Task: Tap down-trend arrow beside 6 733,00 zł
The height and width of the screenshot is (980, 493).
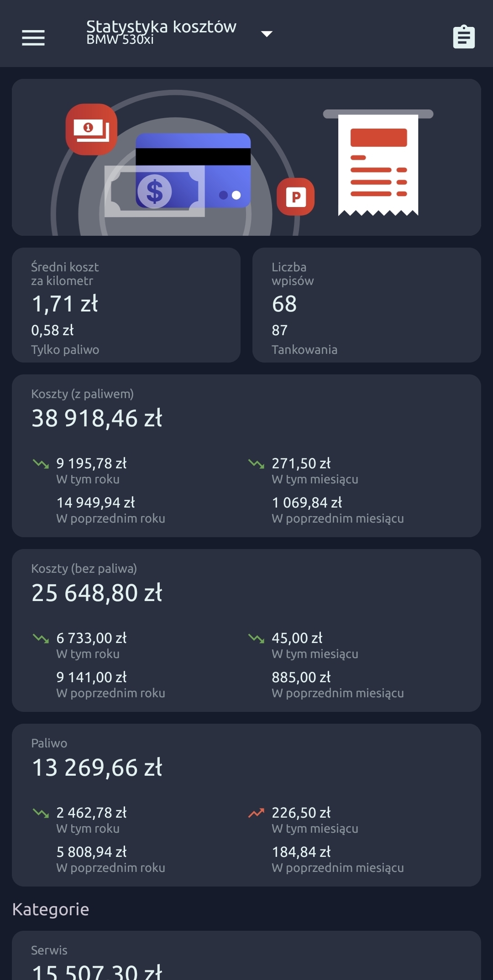Action: (41, 638)
